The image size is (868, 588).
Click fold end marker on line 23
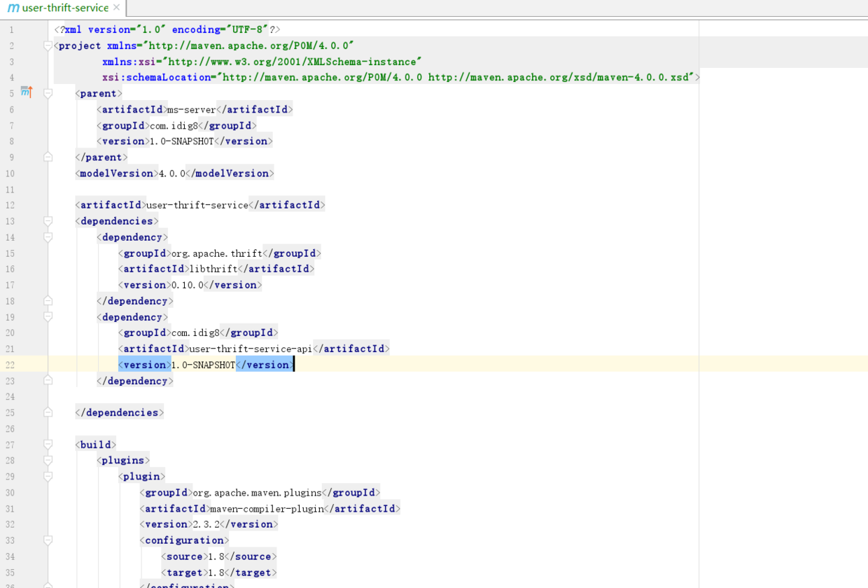tap(48, 381)
